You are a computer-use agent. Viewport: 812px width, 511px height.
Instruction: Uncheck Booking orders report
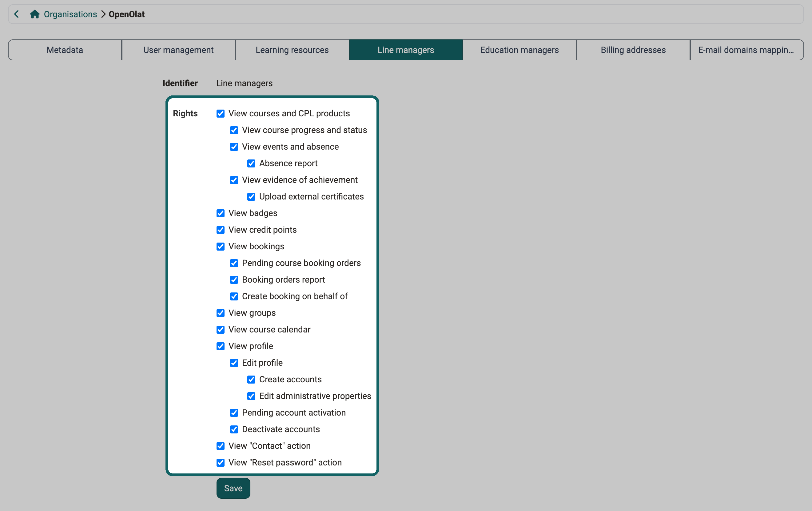(234, 280)
